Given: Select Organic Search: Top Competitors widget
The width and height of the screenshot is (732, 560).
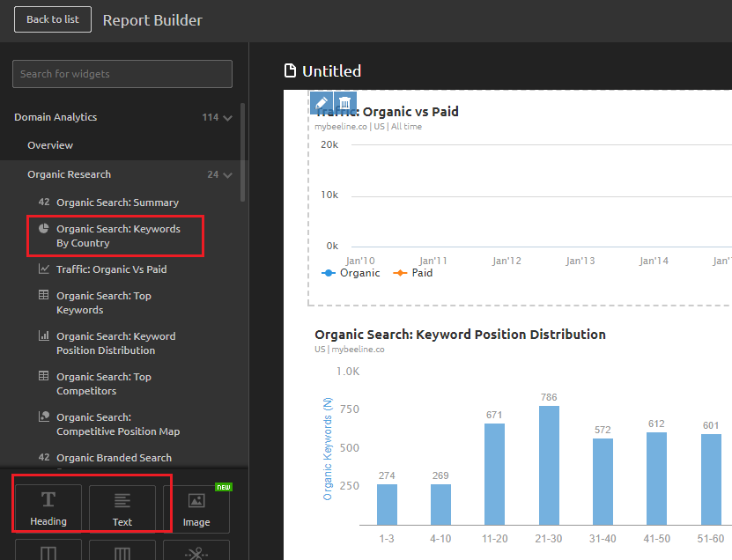Looking at the screenshot, I should click(103, 384).
